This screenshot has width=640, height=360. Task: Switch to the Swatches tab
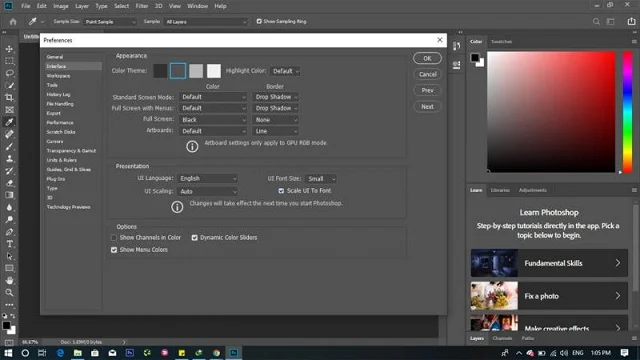coord(501,42)
